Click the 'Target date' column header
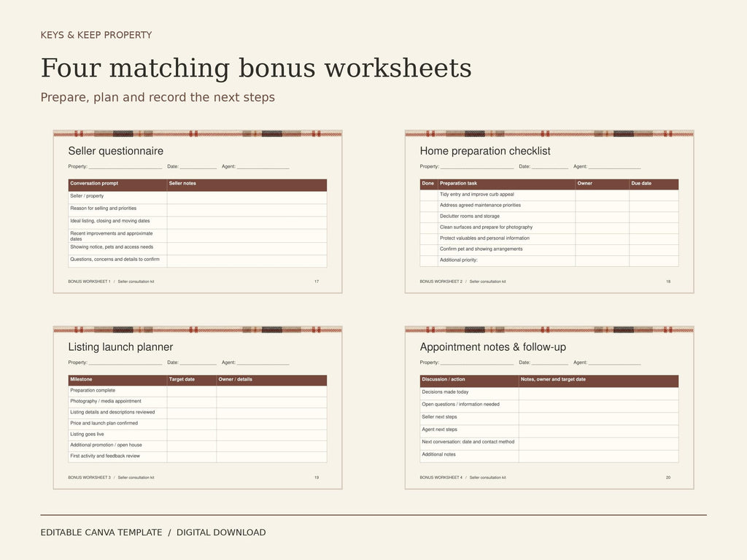 coord(192,380)
